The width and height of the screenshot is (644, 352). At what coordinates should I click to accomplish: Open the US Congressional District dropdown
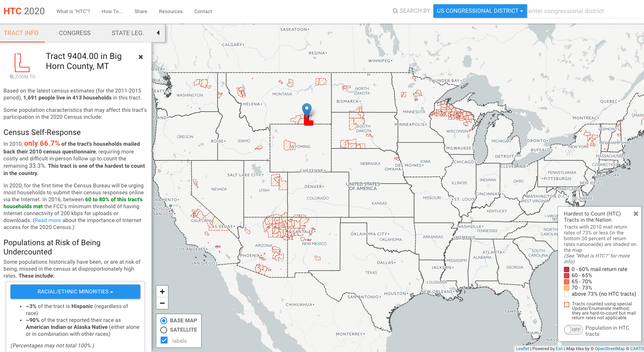tap(480, 11)
